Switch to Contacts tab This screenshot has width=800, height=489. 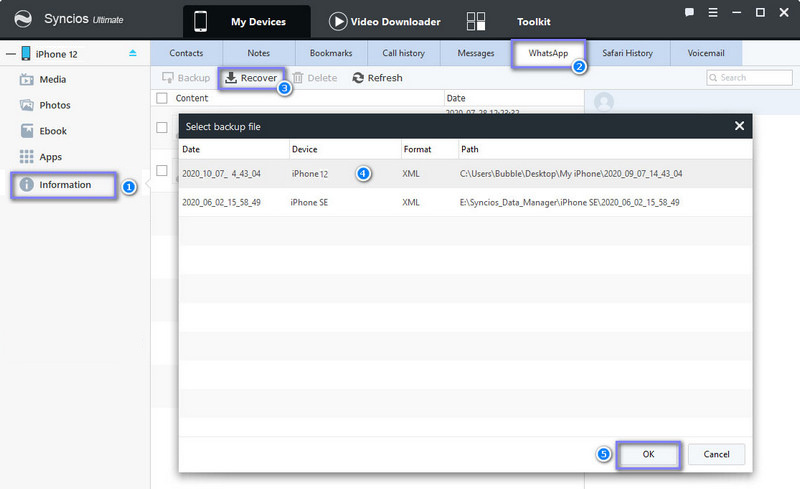pos(186,53)
